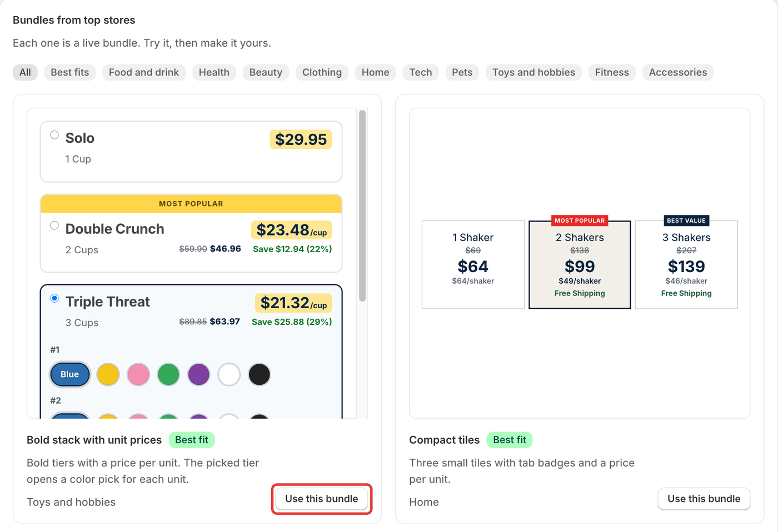Click the yellow MOST POPULAR banner above Double Crunch
The height and width of the screenshot is (532, 778).
[191, 204]
